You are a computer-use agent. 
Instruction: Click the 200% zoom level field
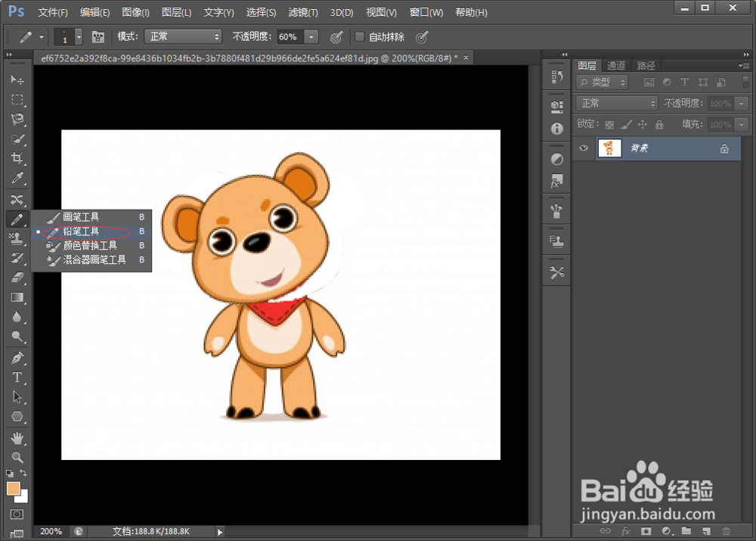51,531
